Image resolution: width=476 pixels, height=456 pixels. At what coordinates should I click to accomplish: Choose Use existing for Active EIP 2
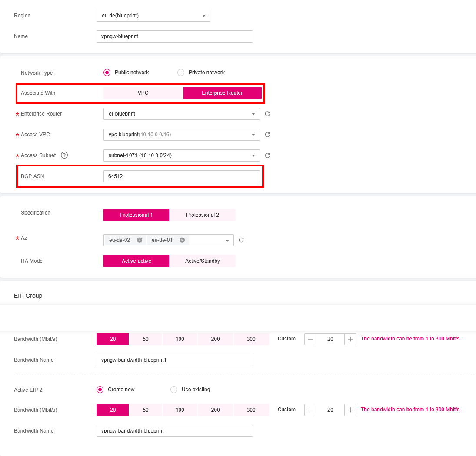(174, 390)
